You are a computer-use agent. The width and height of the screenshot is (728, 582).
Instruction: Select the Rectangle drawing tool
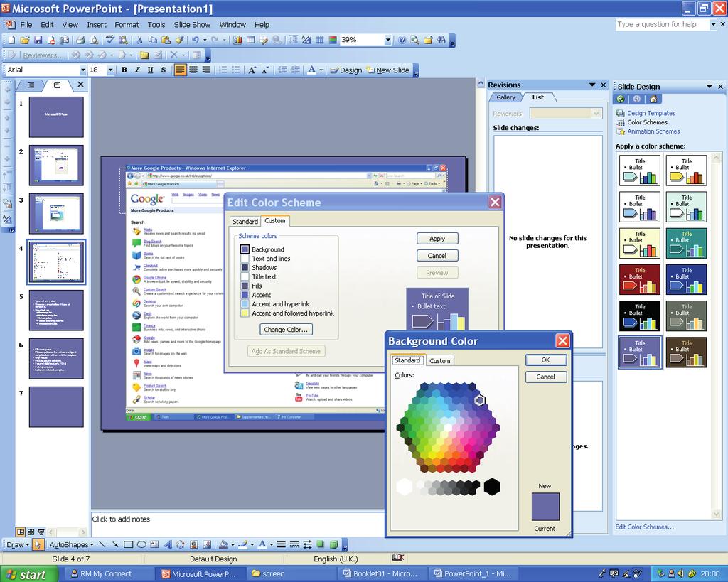129,544
